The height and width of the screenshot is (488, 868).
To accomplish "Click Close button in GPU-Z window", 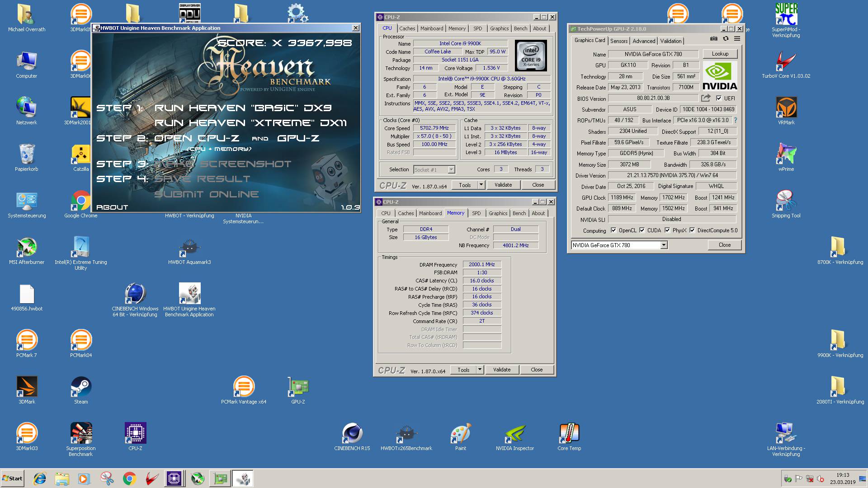I will [x=724, y=244].
